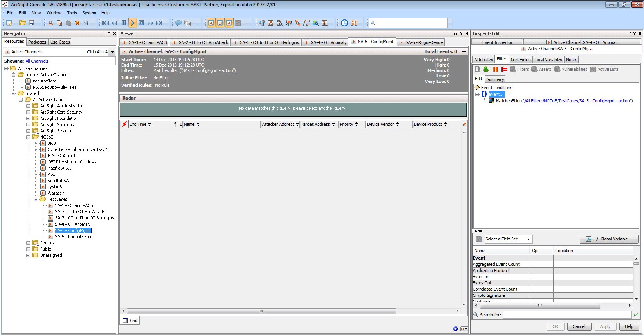Viewport: 644px width, 335px height.
Task: Open the new resource dropdown arrow in toolbar
Action: click(16, 23)
